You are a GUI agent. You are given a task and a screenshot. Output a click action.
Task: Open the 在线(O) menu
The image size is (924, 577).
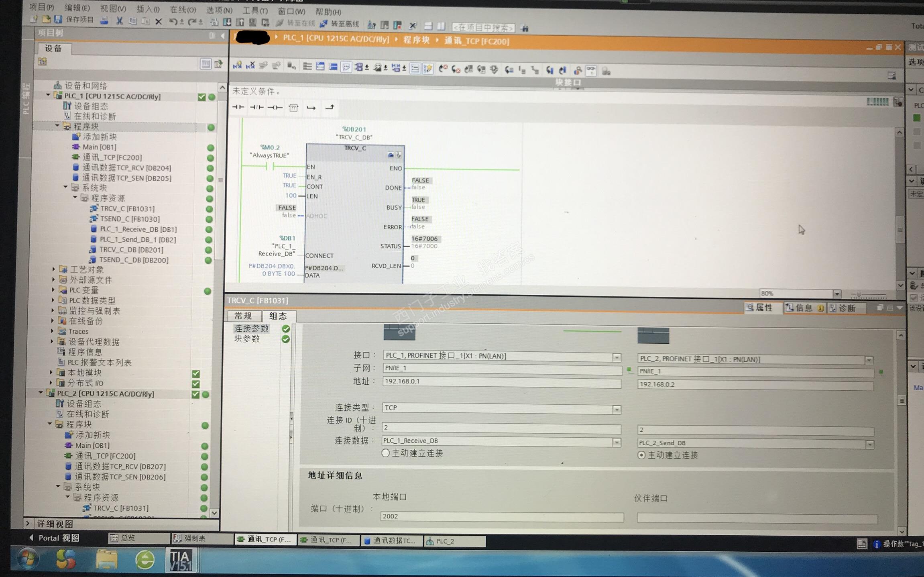[x=183, y=10]
